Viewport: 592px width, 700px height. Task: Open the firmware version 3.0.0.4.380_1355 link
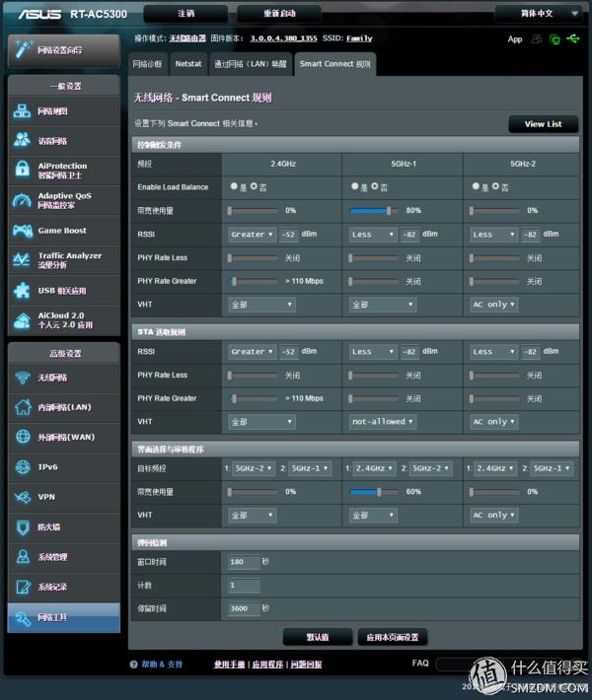284,38
